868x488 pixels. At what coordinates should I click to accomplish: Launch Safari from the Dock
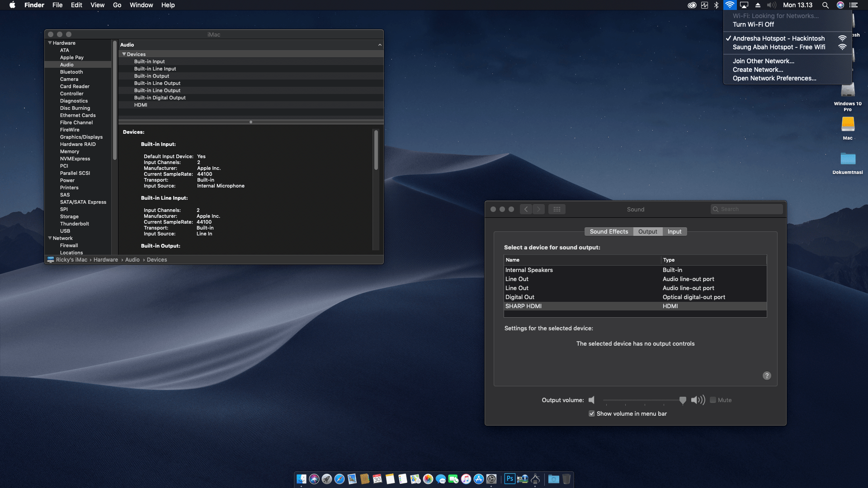pos(340,479)
